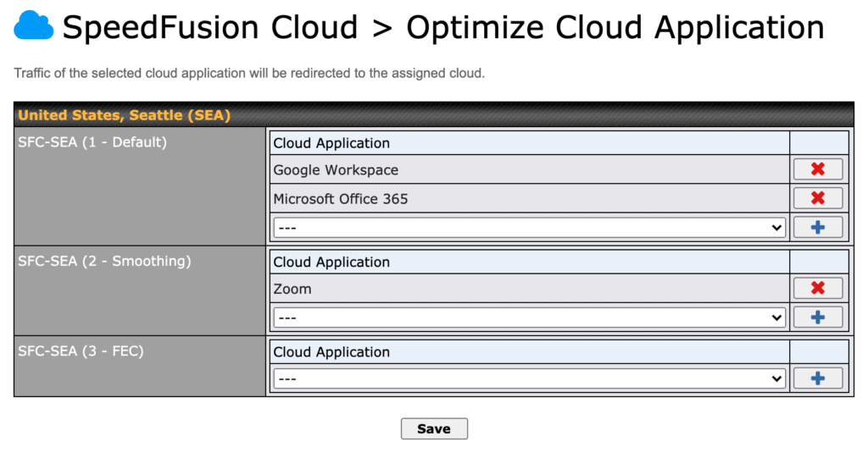Click plus icon for SFC-SEA Default profile
The width and height of the screenshot is (868, 453).
tap(818, 228)
